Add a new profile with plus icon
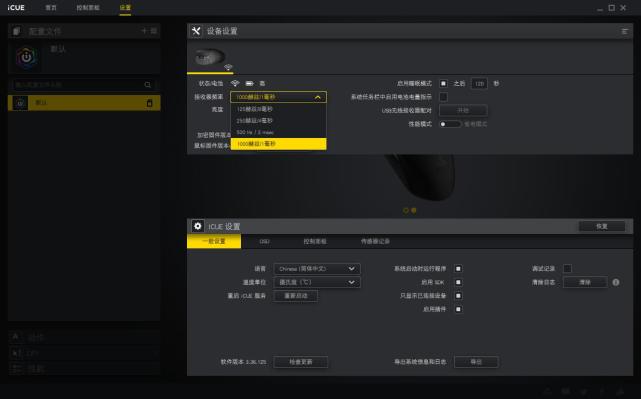 pos(144,31)
